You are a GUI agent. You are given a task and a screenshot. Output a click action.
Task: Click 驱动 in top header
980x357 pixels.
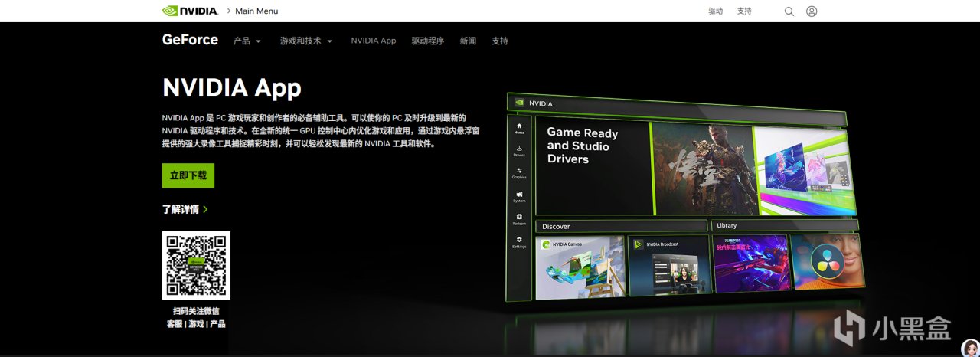click(715, 11)
